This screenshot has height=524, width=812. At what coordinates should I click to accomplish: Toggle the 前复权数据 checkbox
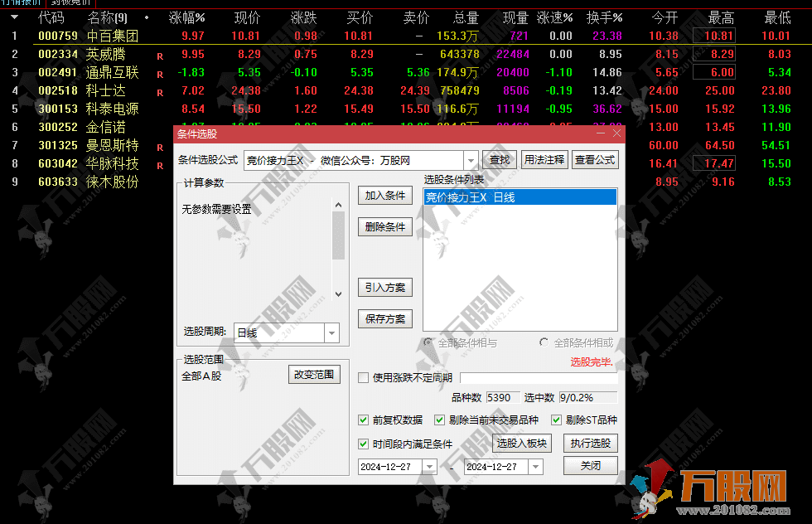coord(364,420)
